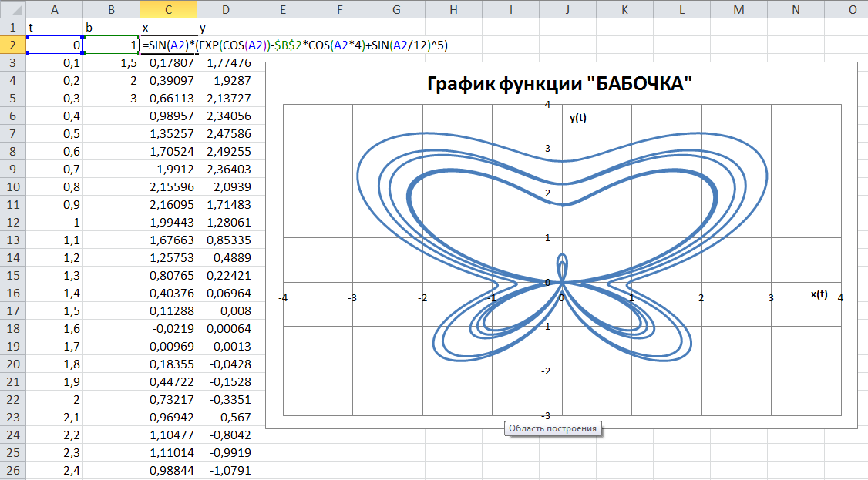Click cell with value 0,18355

tap(168, 364)
